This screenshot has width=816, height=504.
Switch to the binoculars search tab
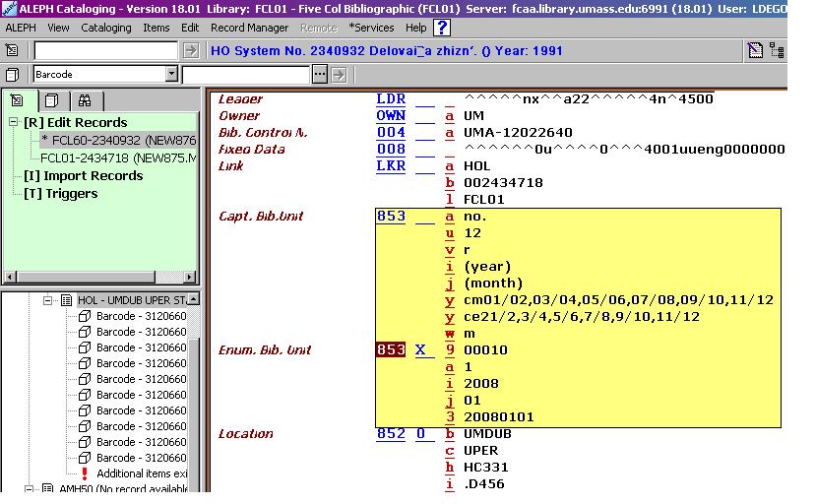[85, 100]
